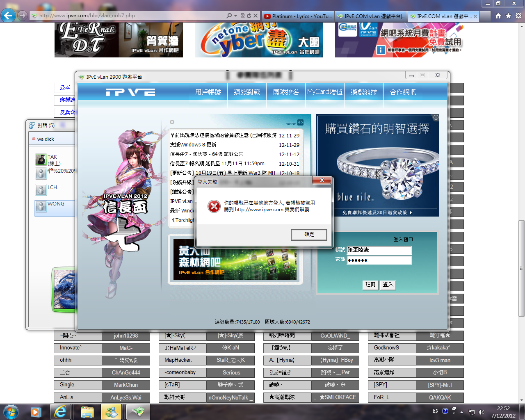Open the Windows Start orb
Image resolution: width=525 pixels, height=420 pixels.
point(11,412)
